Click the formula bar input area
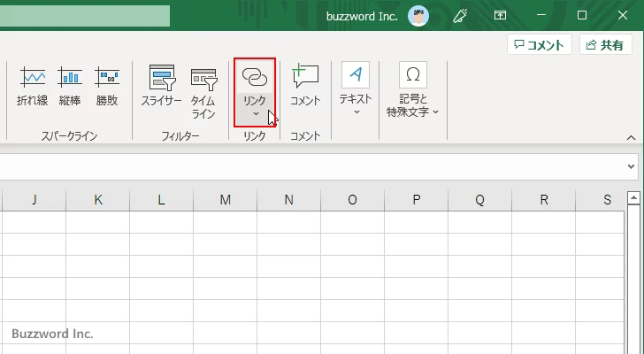 point(312,166)
